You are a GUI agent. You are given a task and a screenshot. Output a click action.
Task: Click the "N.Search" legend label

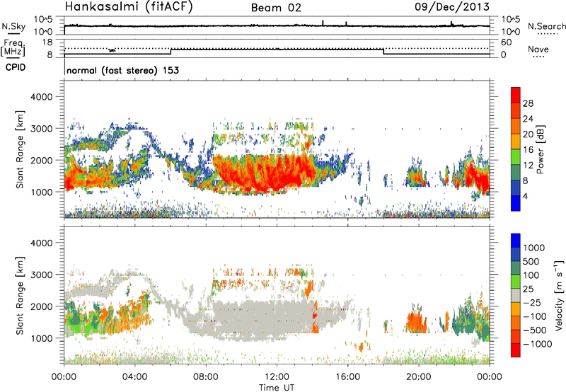(546, 26)
